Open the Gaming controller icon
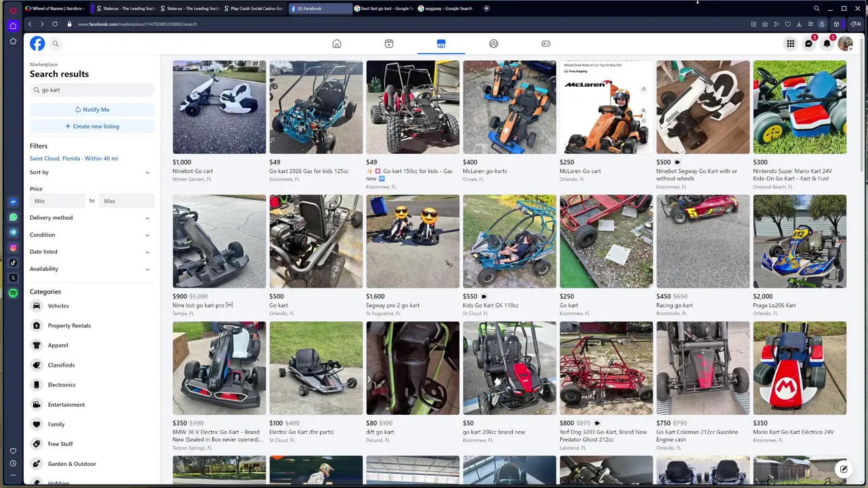Image resolution: width=868 pixels, height=488 pixels. click(x=546, y=43)
